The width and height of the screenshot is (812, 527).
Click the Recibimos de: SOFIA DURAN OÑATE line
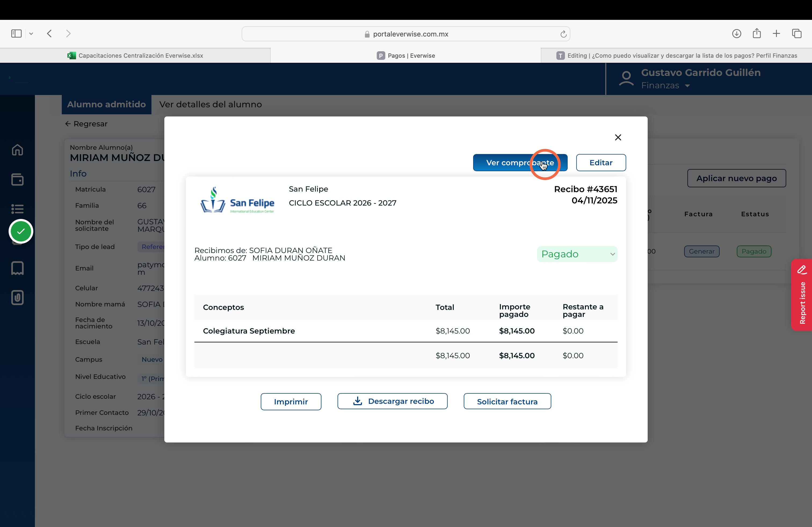(263, 250)
